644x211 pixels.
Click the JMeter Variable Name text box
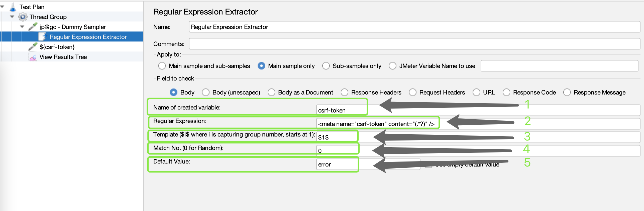559,66
